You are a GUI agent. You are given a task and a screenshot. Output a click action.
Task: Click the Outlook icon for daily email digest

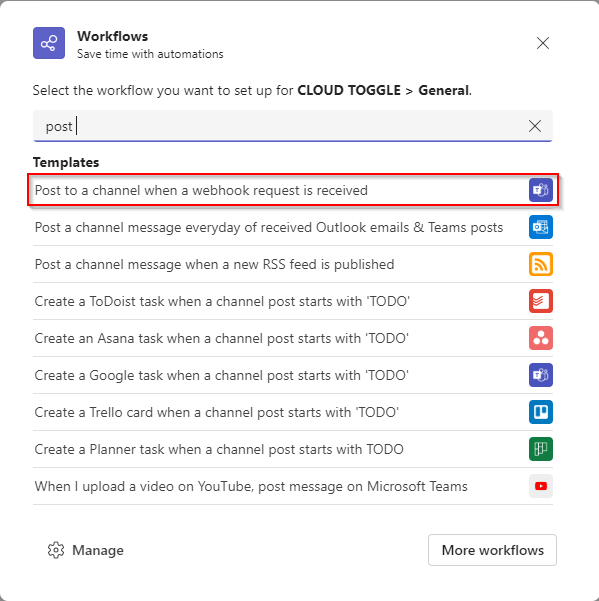click(x=541, y=227)
